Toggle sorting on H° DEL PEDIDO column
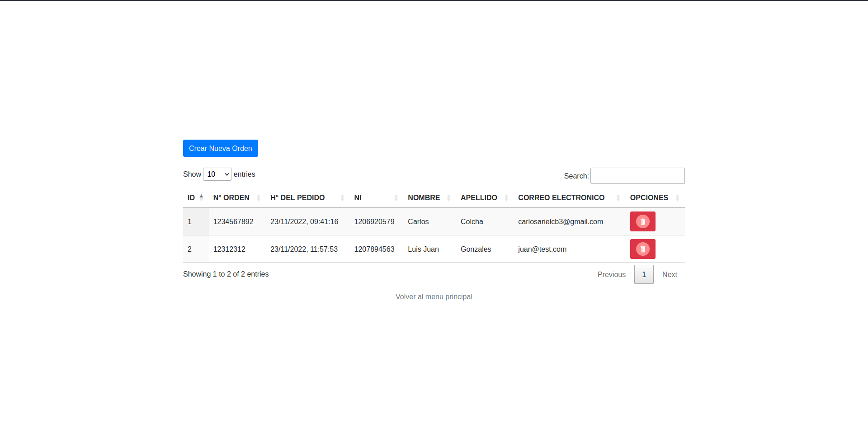Viewport: 868px width, 437px height. click(x=342, y=197)
